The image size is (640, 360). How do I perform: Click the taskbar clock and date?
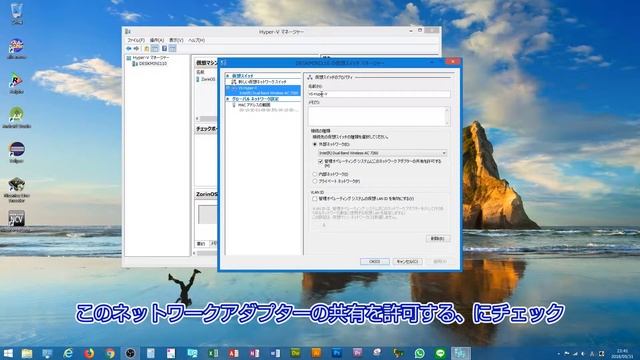coord(622,353)
